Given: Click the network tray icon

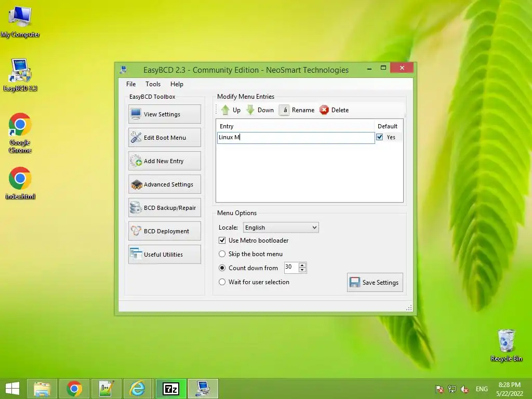Looking at the screenshot, I should click(452, 389).
